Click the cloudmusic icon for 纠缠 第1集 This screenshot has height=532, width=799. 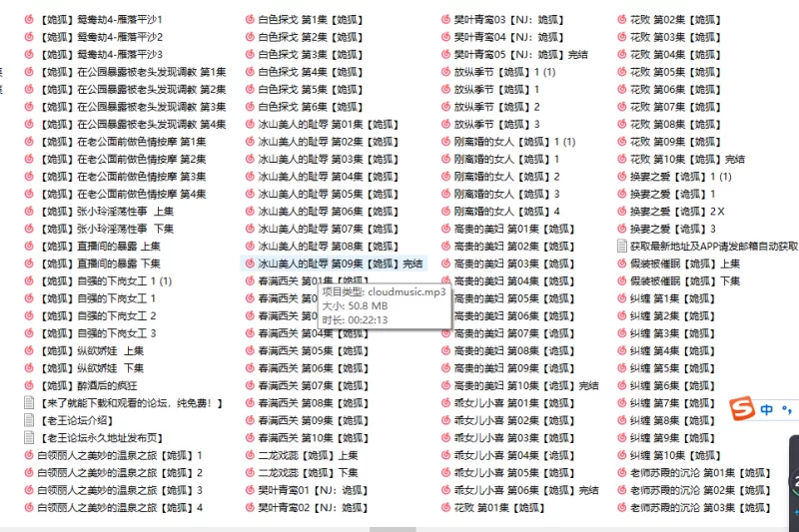coord(621,298)
